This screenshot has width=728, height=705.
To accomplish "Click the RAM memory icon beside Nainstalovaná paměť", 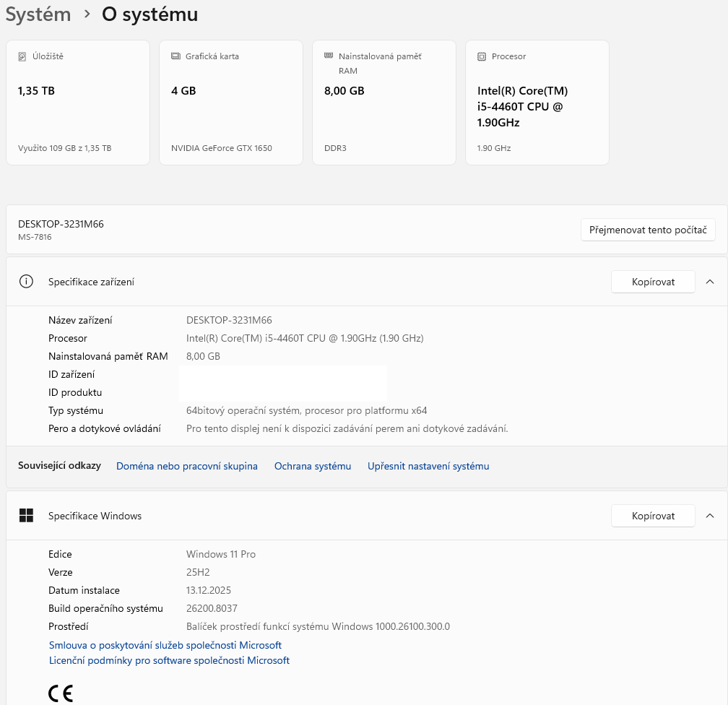I will pyautogui.click(x=329, y=56).
